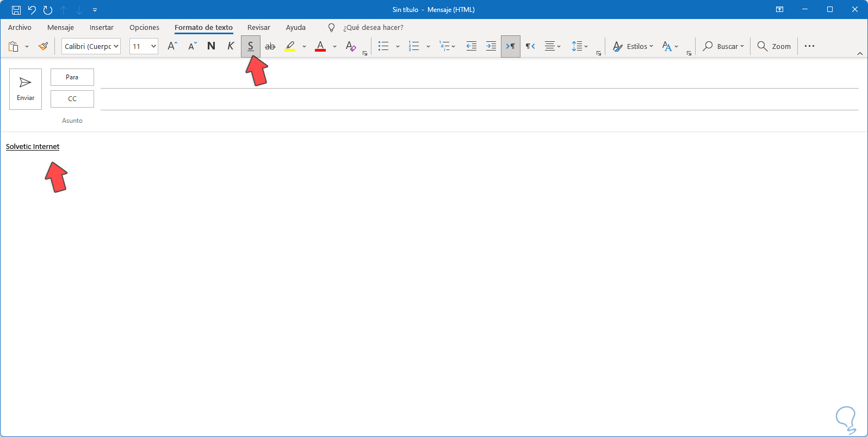Open the Styles pane dialog launcher
Image resolution: width=868 pixels, height=437 pixels.
pos(689,53)
